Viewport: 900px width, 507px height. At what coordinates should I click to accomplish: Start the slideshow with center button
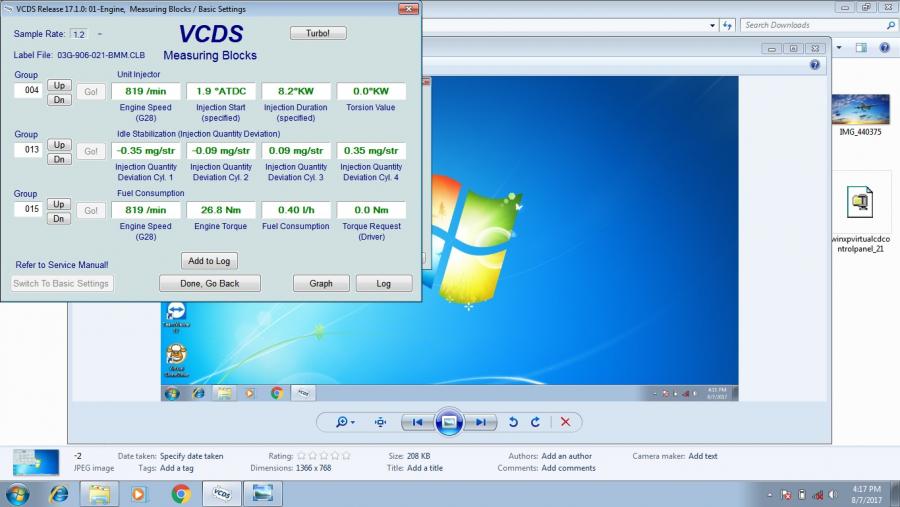(449, 422)
